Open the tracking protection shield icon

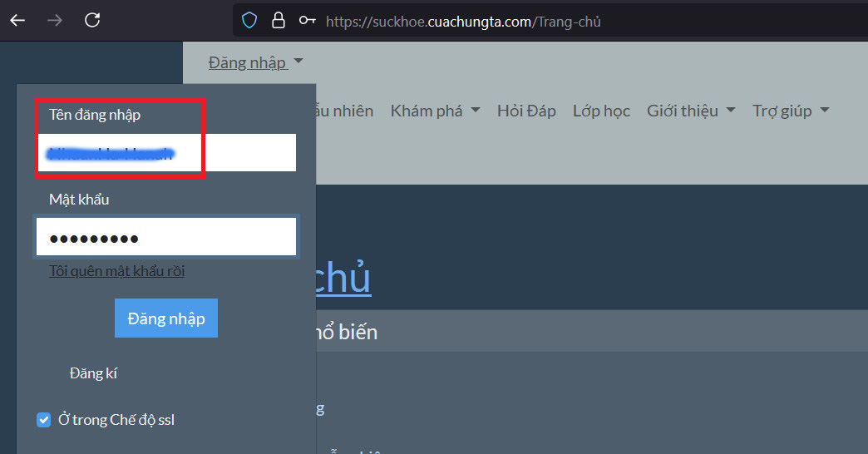[249, 21]
